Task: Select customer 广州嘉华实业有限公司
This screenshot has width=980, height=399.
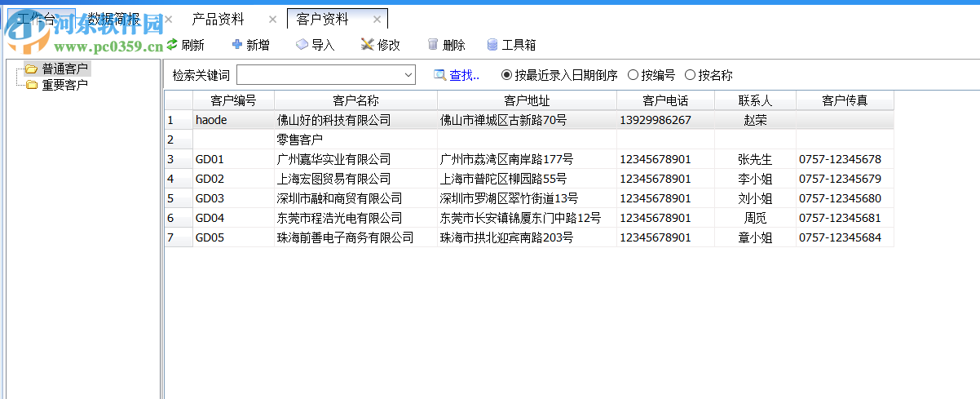Action: tap(333, 159)
